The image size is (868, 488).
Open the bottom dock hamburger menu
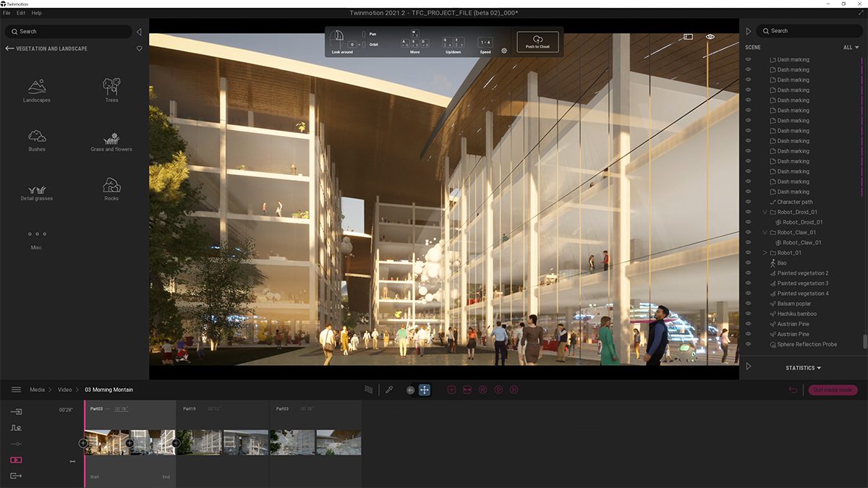[x=16, y=390]
